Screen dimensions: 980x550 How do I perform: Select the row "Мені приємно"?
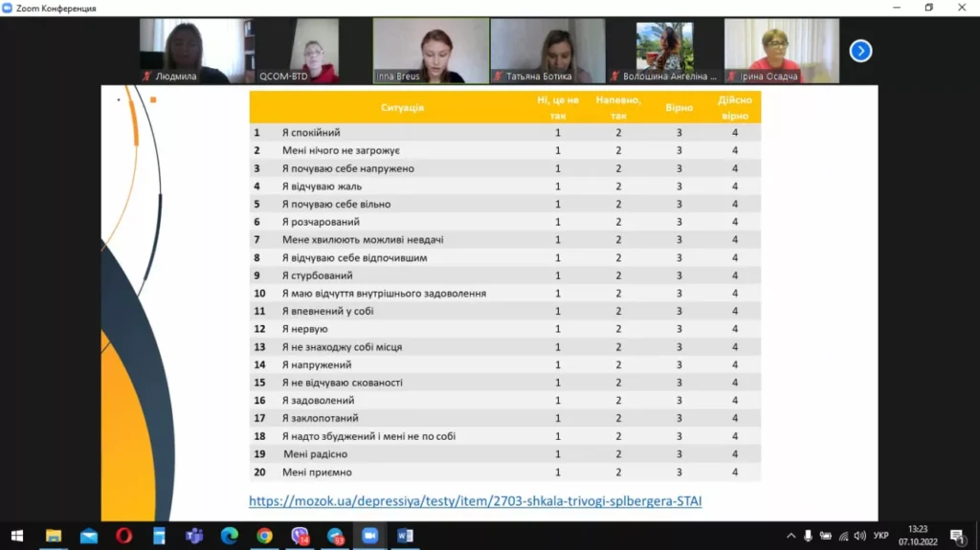(505, 472)
